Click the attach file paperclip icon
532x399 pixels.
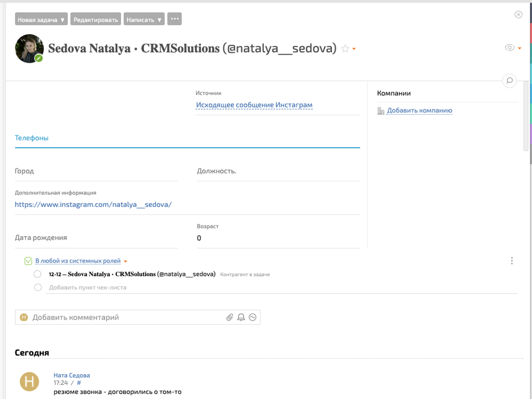pyautogui.click(x=230, y=317)
